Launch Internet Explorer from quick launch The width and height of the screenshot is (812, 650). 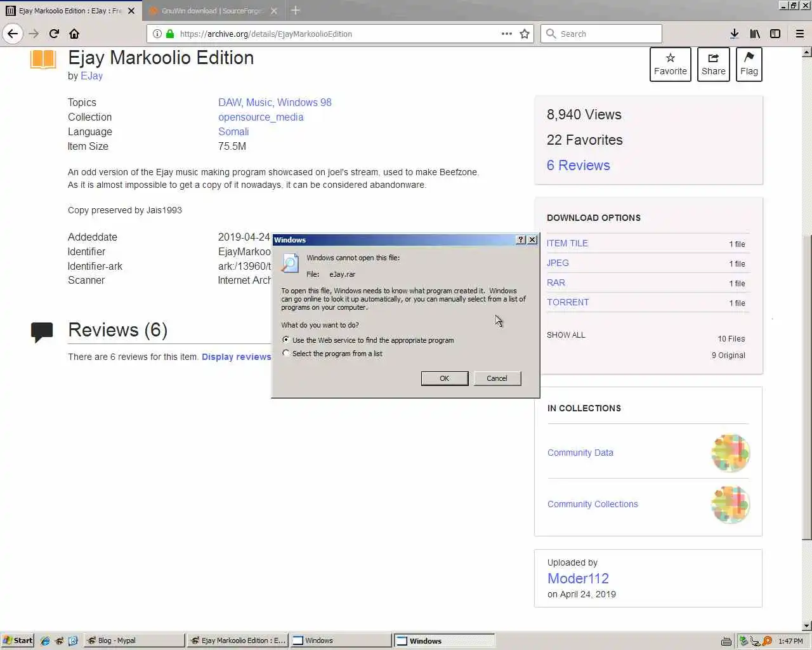(45, 641)
